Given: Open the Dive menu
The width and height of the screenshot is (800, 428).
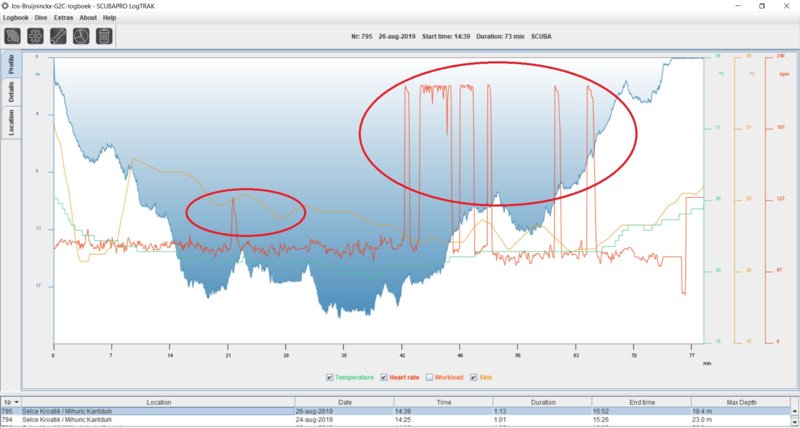Looking at the screenshot, I should (x=43, y=18).
